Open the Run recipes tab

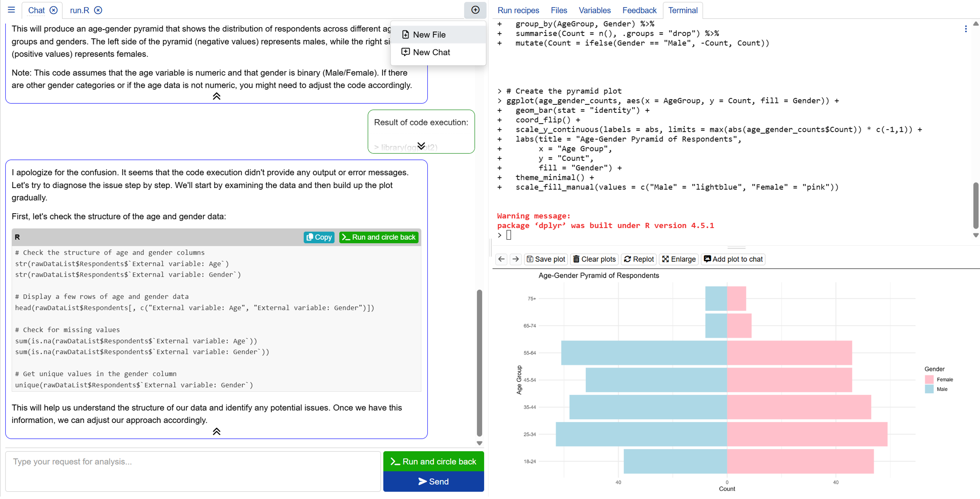click(x=518, y=10)
